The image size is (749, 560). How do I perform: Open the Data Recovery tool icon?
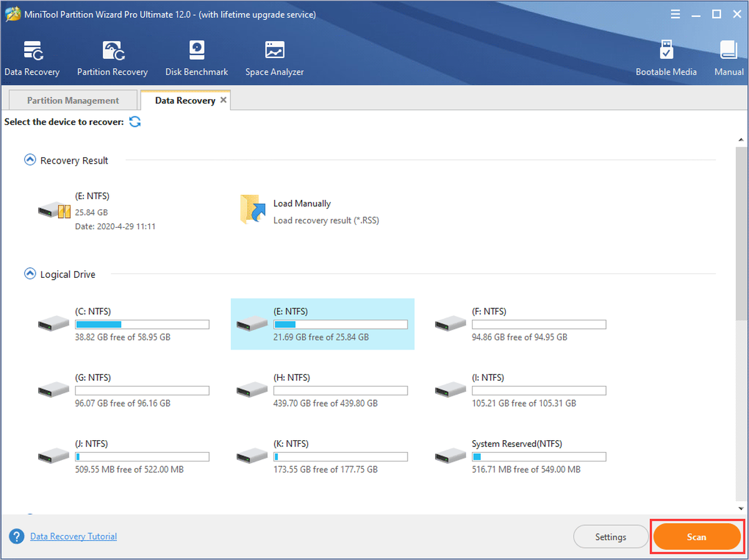pos(32,51)
